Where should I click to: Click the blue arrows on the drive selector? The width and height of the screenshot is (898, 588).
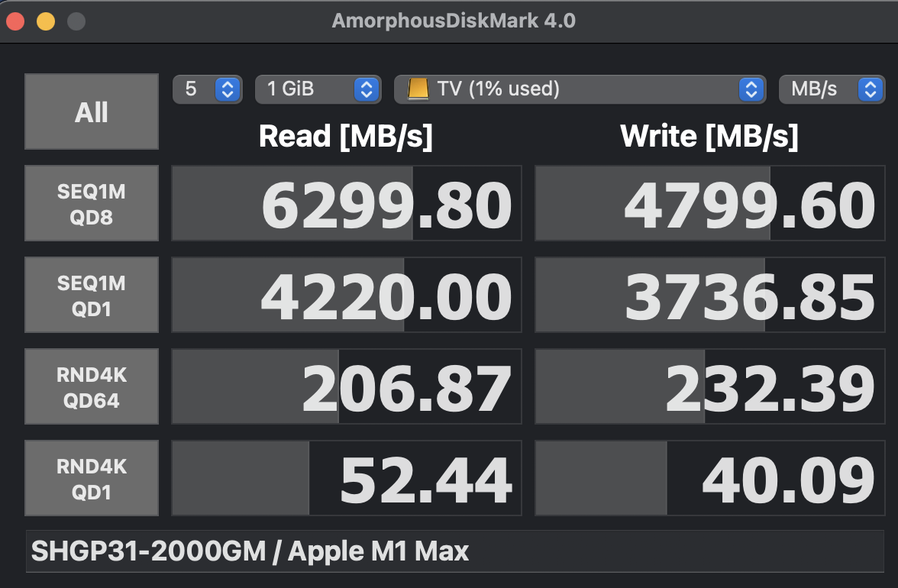click(751, 89)
